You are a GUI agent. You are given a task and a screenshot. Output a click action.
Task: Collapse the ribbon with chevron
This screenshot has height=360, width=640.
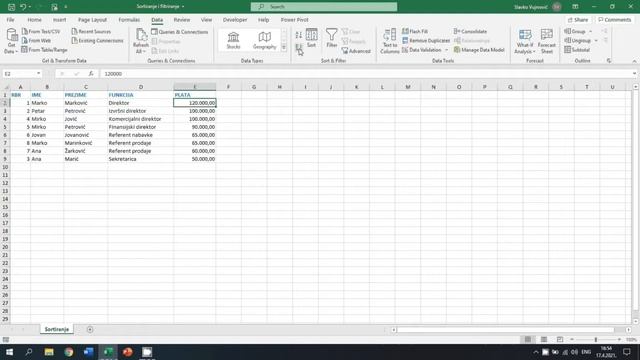634,61
